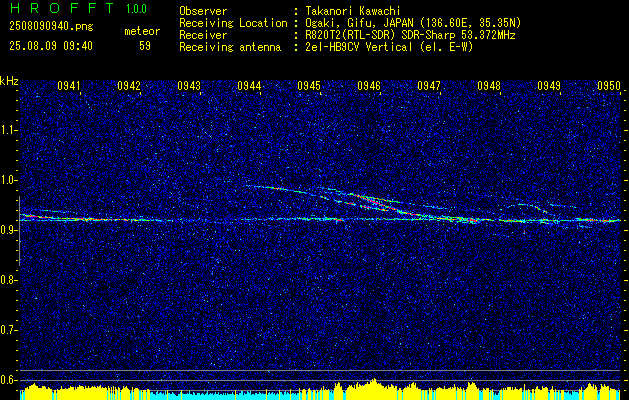Click the 0.6 kHz axis label
629x400 pixels.
[x=9, y=380]
